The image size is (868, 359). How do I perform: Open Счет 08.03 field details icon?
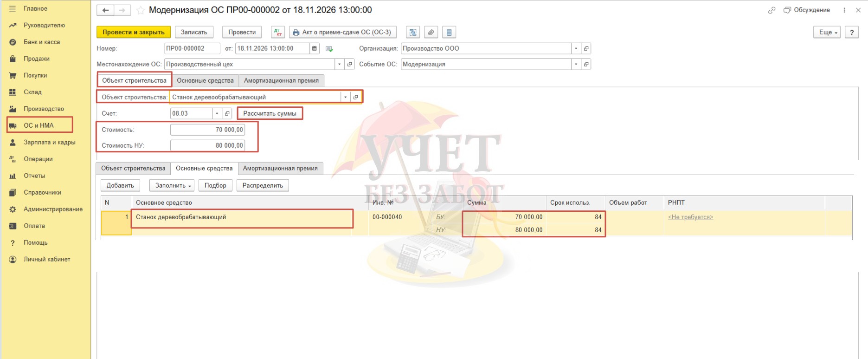click(x=227, y=113)
